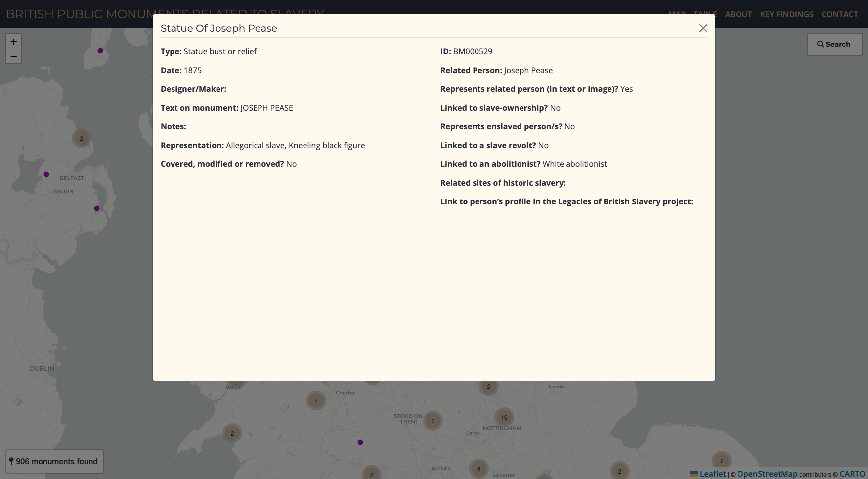Open Key Findings in the navigation
Viewport: 868px width, 479px height.
click(x=786, y=14)
